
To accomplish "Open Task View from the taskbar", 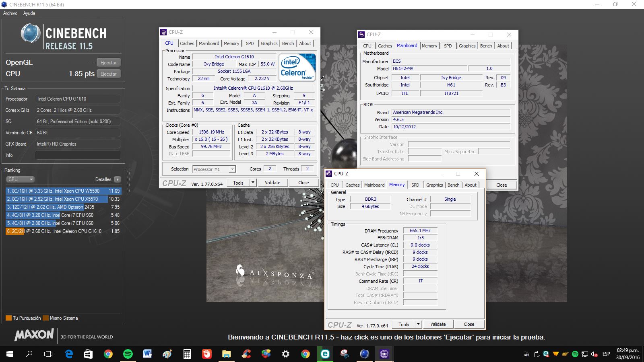I will (48, 354).
